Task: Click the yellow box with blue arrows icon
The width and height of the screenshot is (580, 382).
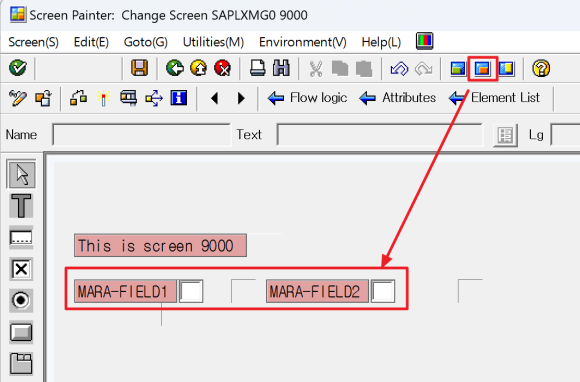Action: [154, 98]
